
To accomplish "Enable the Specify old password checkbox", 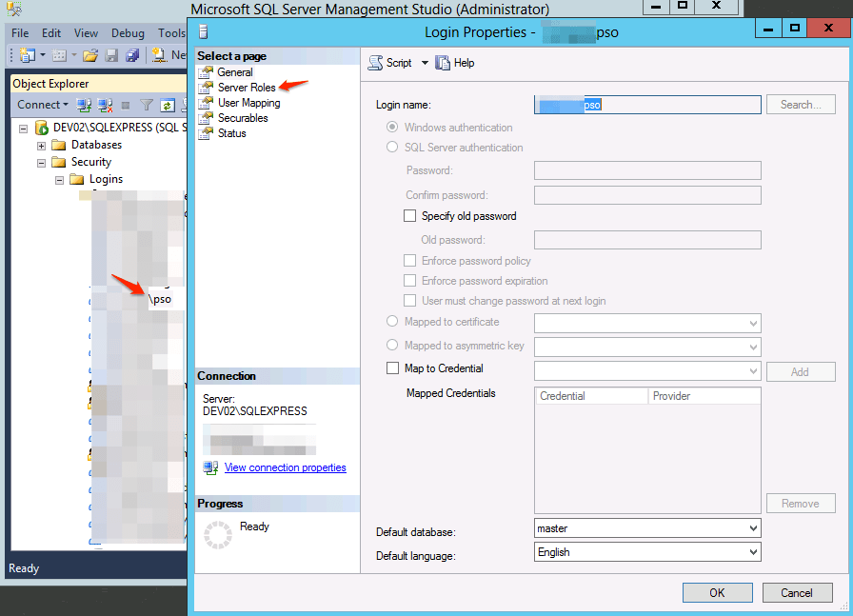I will 410,215.
